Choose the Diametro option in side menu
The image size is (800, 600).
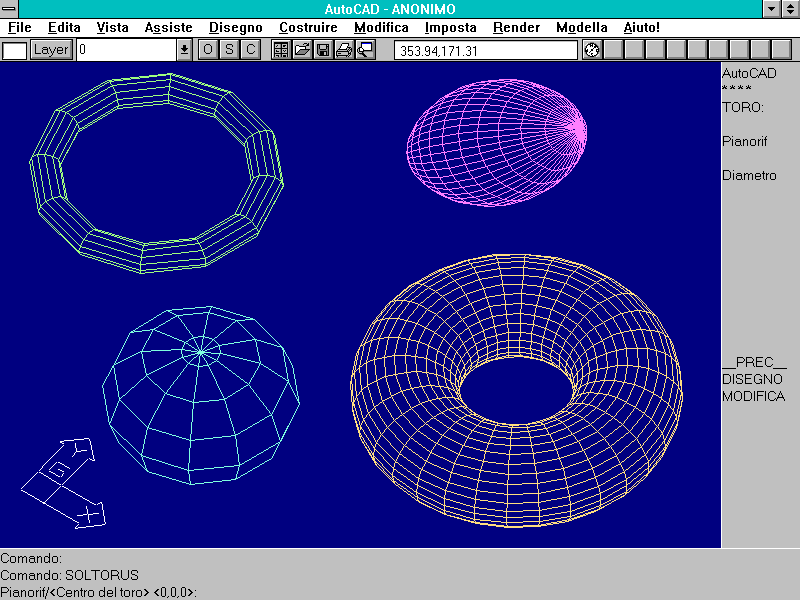749,176
